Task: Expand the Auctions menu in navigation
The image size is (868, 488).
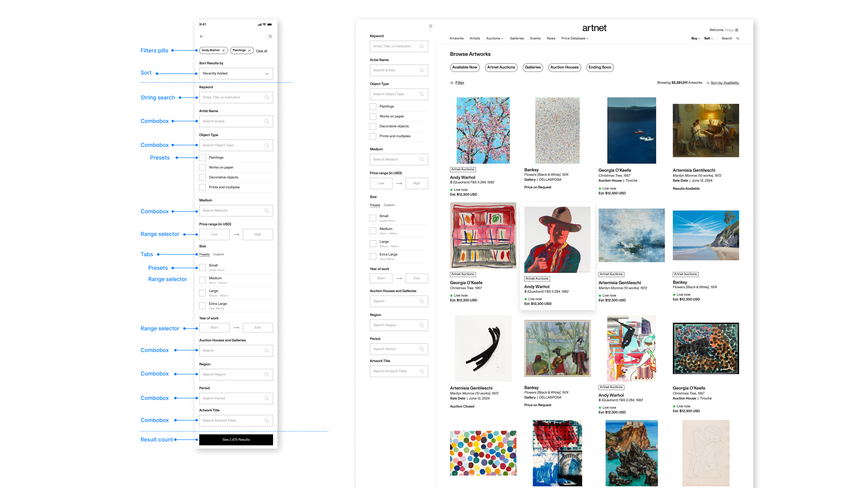Action: 495,38
